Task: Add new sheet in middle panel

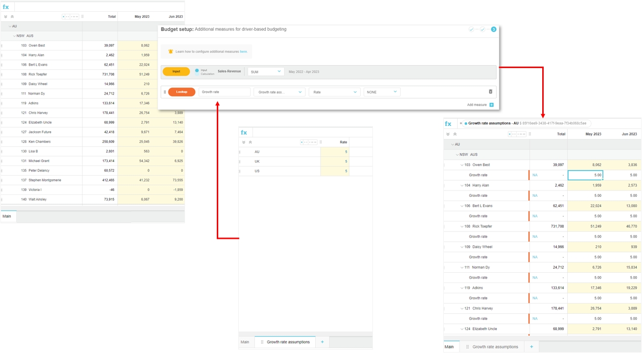Action: click(322, 342)
